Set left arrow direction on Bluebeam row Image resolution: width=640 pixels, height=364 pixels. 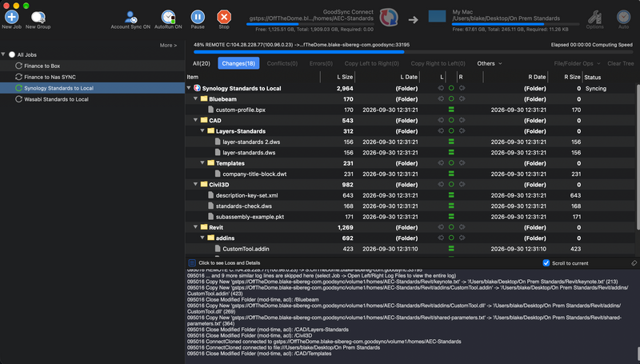click(x=441, y=98)
